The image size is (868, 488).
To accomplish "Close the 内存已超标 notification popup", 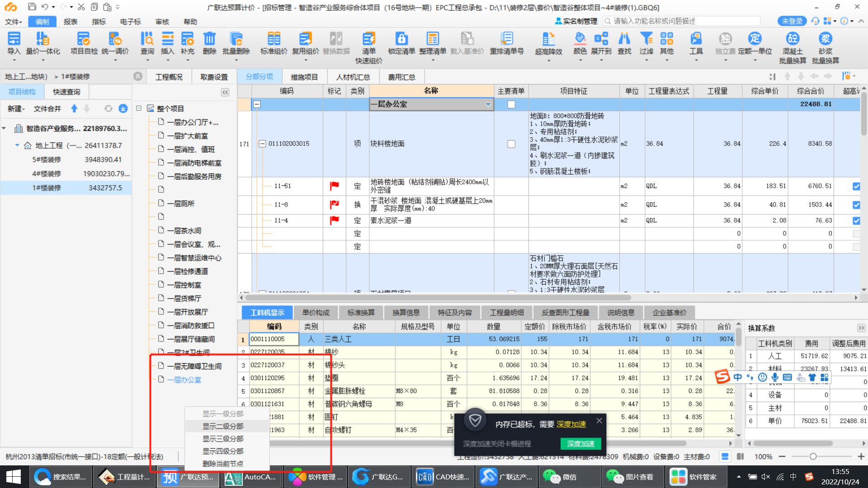I will [x=599, y=421].
